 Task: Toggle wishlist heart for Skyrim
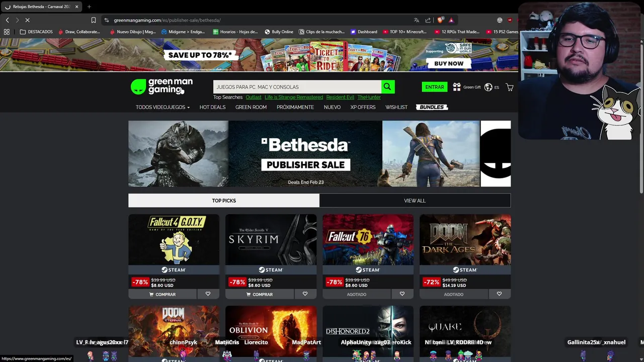[305, 294]
